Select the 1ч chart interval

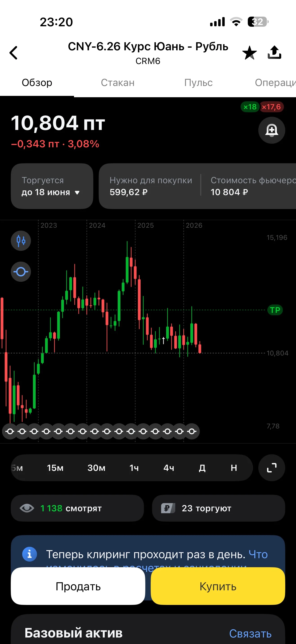[134, 468]
